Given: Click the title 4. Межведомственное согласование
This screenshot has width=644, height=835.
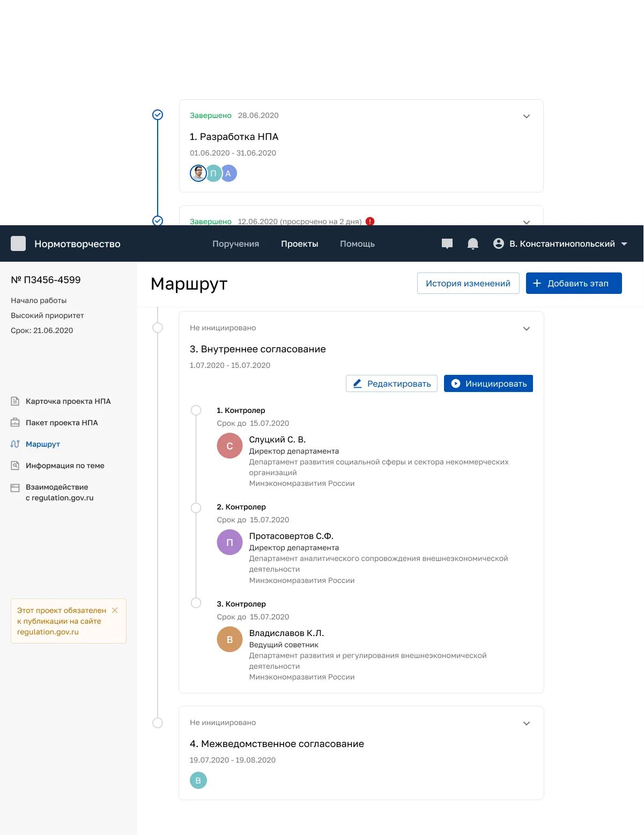Looking at the screenshot, I should point(277,744).
